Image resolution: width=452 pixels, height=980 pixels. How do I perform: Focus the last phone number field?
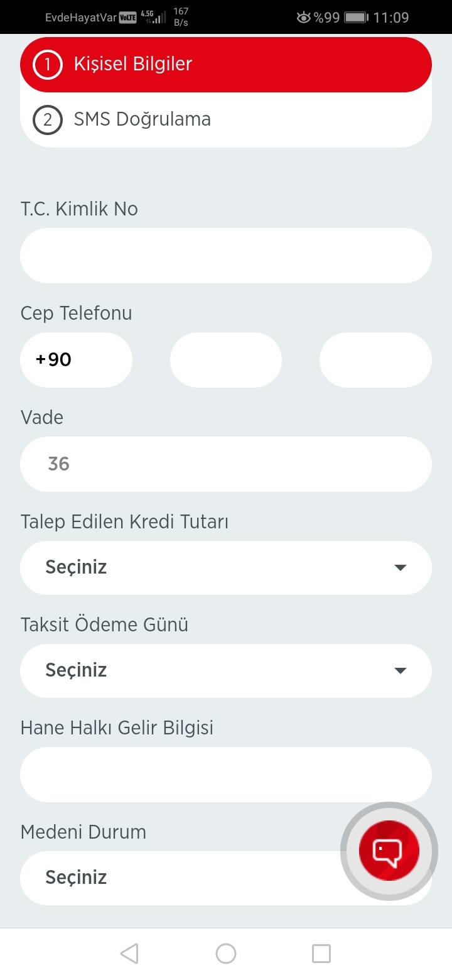[x=375, y=360]
